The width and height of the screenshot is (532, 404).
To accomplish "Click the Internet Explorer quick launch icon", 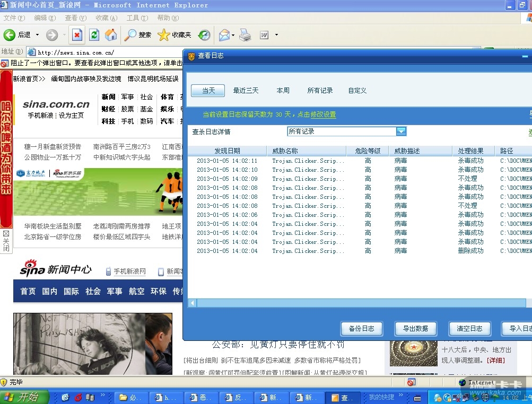I will [65, 397].
